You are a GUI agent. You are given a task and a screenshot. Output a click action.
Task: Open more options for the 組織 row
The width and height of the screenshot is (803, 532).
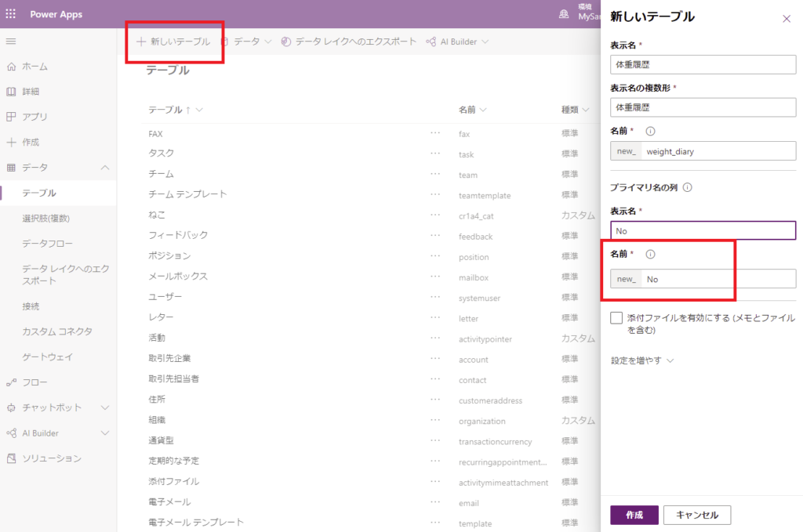coord(435,420)
